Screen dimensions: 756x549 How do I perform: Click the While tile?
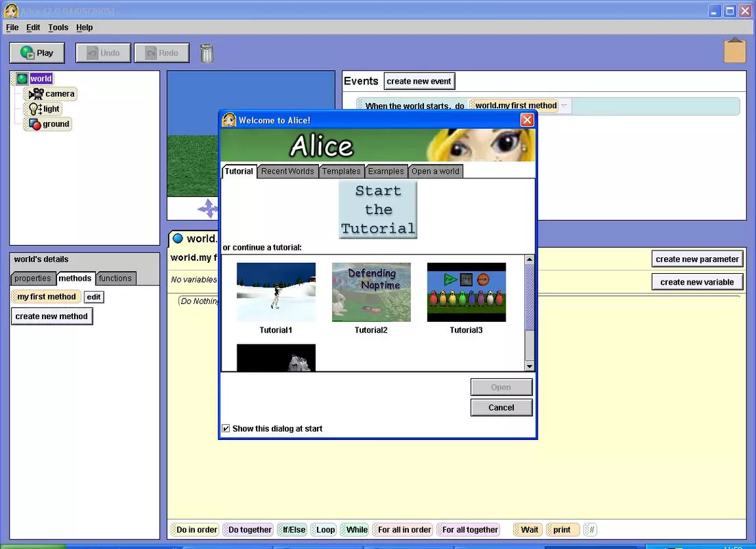(355, 530)
